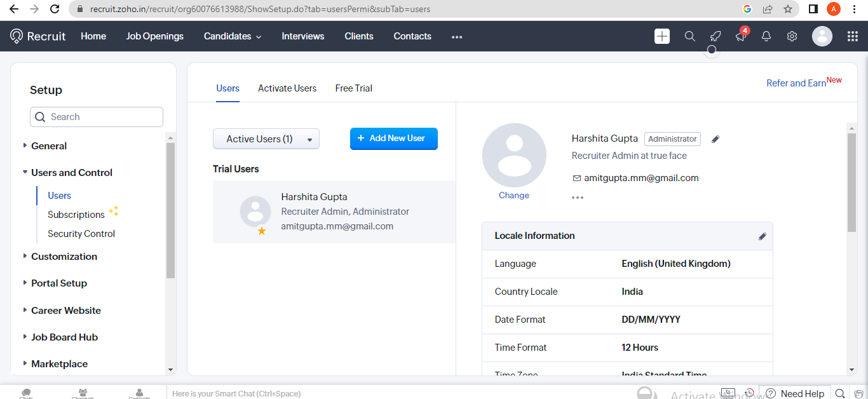The width and height of the screenshot is (868, 399).
Task: Click the details panel scrollbar
Action: (852, 183)
